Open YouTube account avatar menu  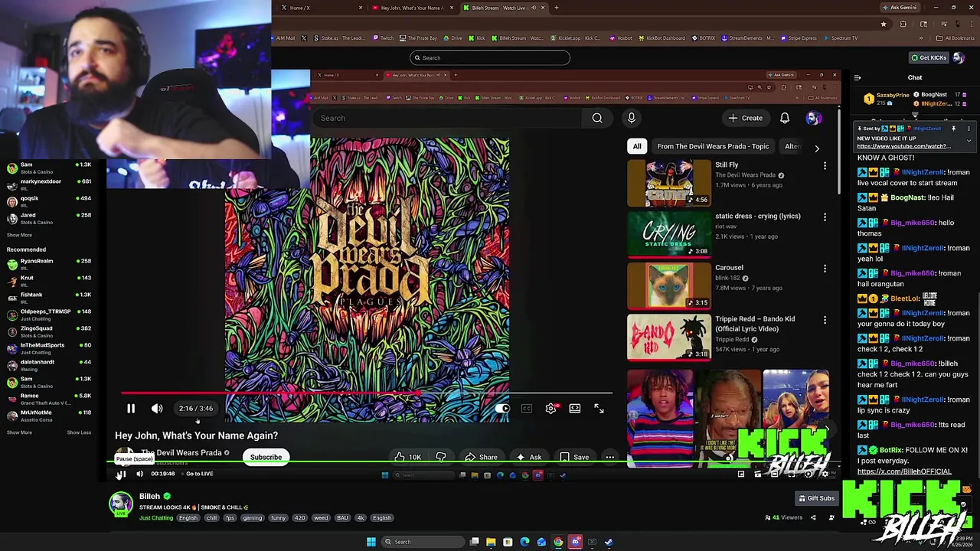(813, 118)
